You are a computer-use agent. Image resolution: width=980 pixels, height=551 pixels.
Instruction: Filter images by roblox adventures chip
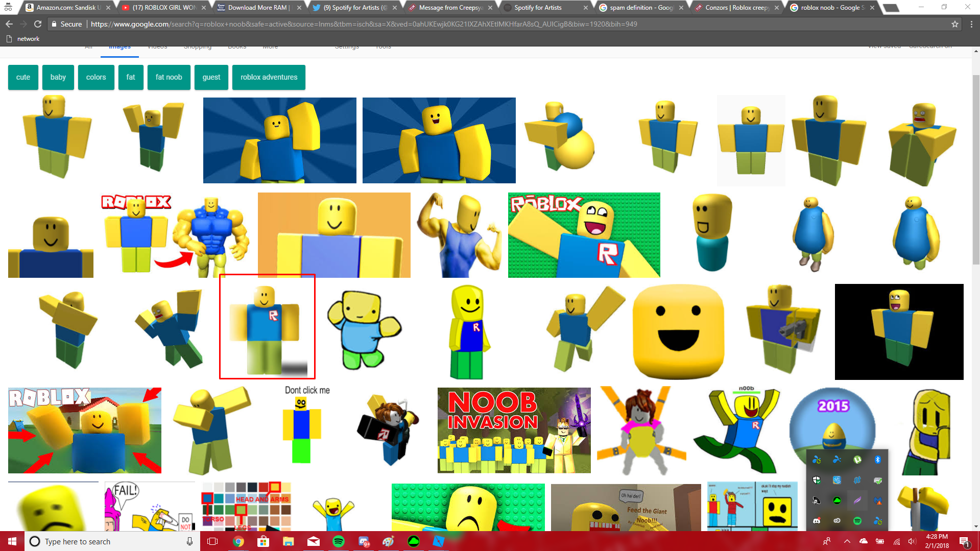[269, 77]
